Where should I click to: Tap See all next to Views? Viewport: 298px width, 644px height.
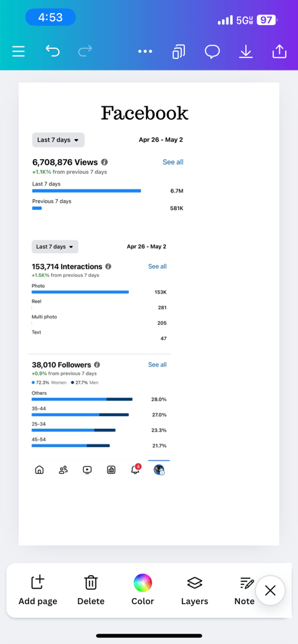[x=173, y=162]
